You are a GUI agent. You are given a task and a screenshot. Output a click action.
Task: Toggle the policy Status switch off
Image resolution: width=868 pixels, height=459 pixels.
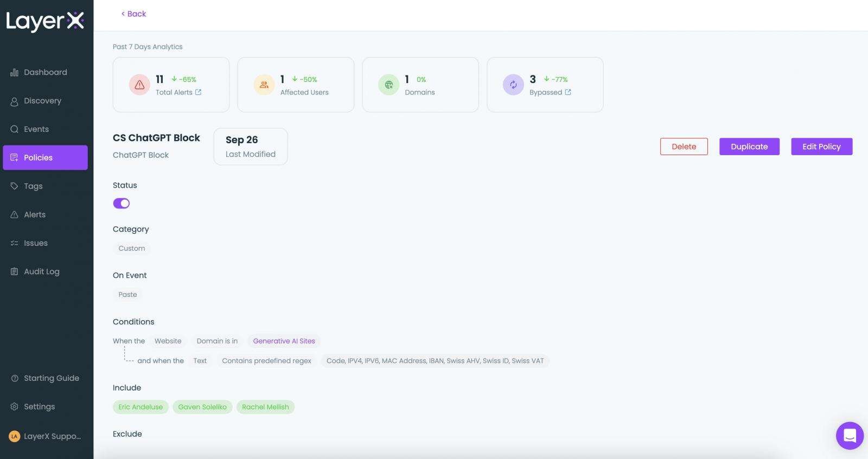[122, 203]
